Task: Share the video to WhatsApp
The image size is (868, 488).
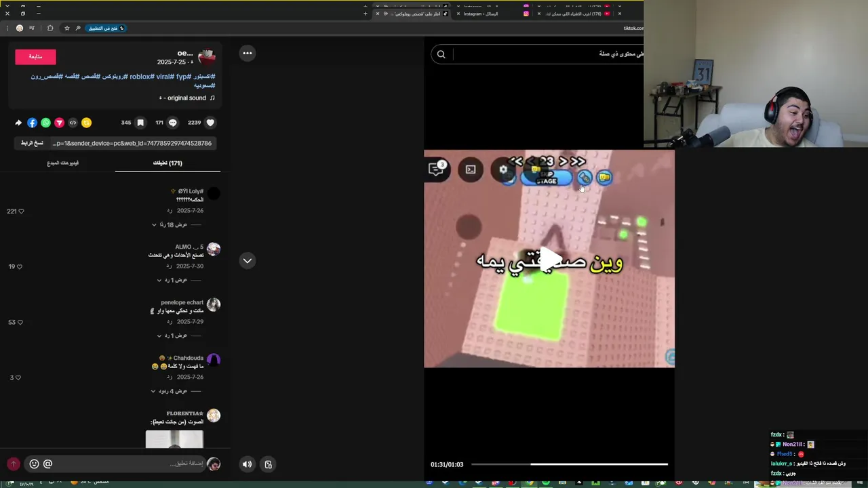Action: click(x=45, y=123)
